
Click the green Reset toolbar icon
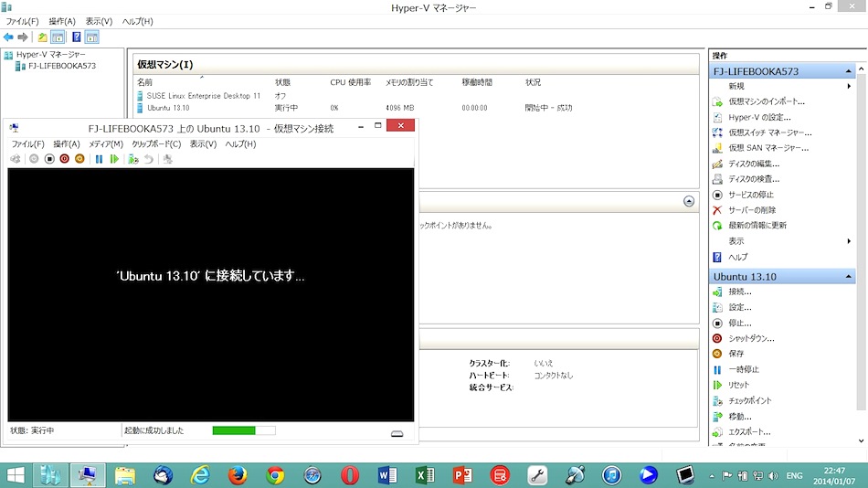114,159
